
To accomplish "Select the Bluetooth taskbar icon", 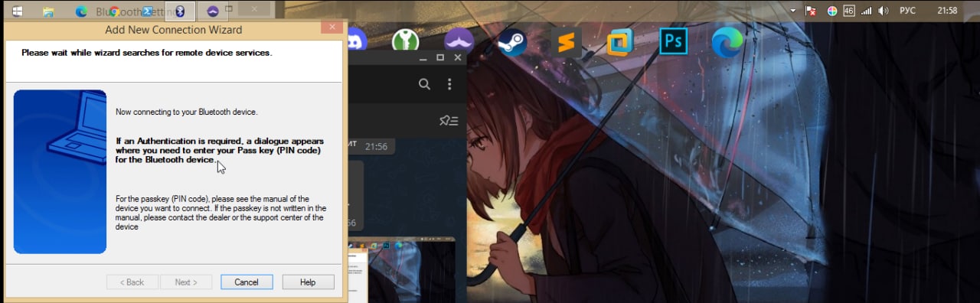I will click(x=180, y=11).
